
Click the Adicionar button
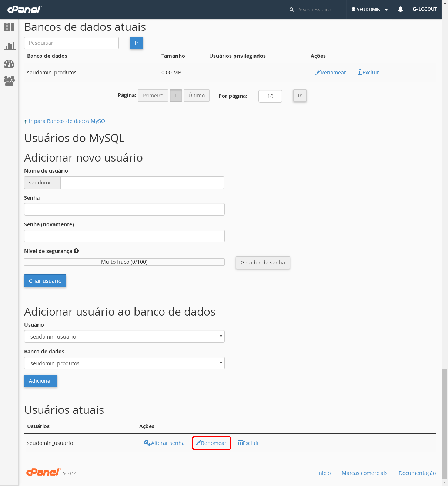pos(41,381)
